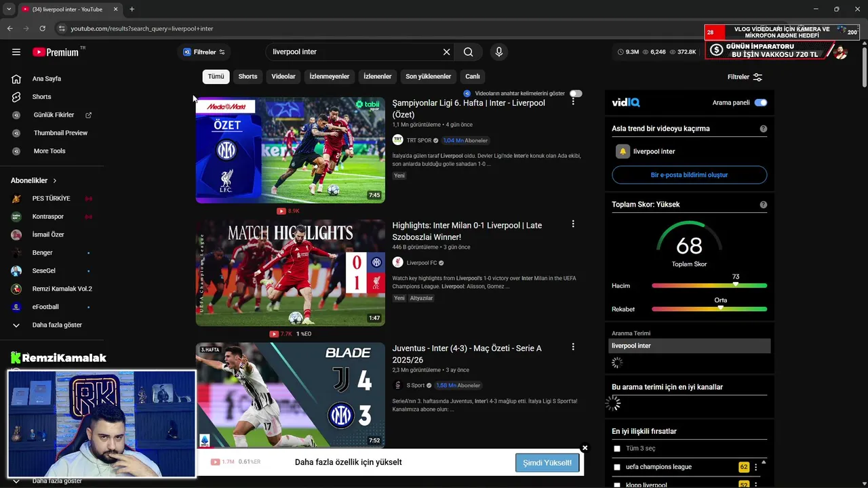Click the Altyazılar badge on Highlights video

pyautogui.click(x=422, y=298)
